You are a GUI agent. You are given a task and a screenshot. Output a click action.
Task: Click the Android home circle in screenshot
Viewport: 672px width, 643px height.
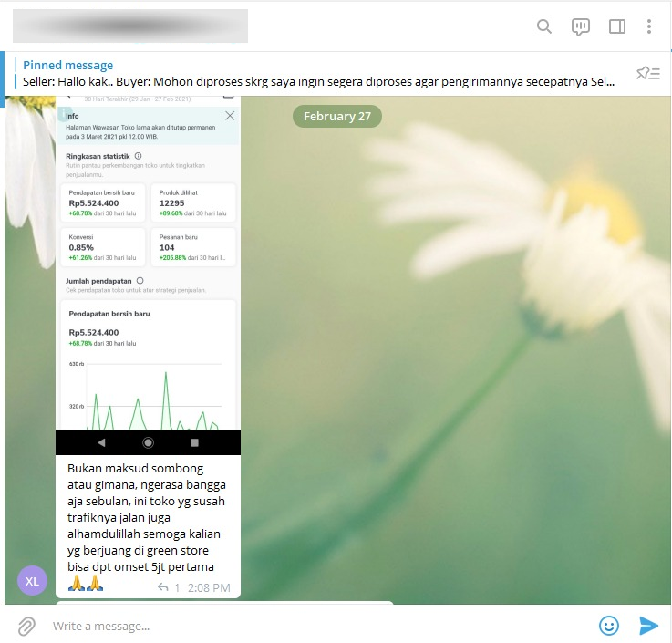pos(148,442)
